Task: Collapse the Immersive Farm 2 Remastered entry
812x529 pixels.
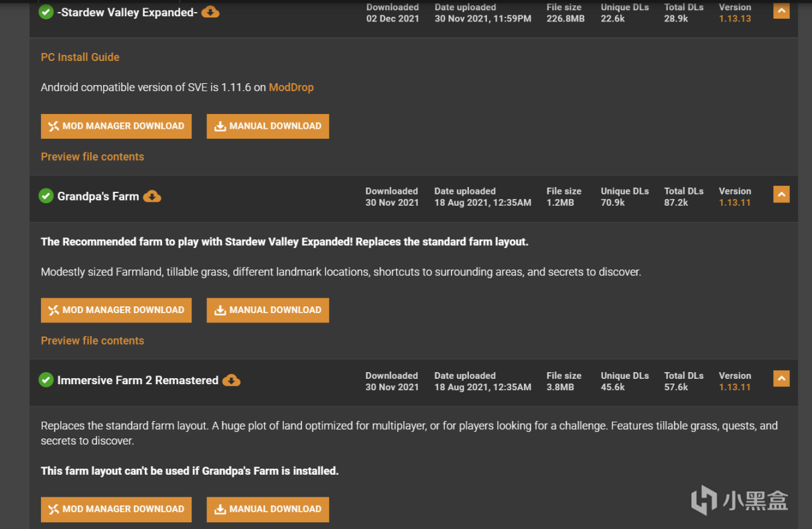Action: [x=781, y=378]
